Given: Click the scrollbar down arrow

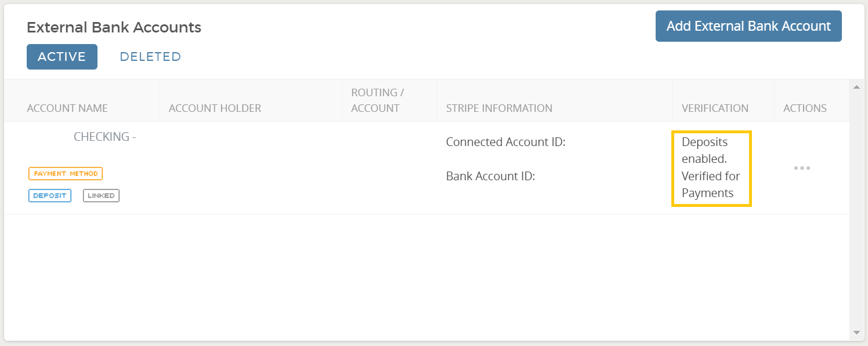Looking at the screenshot, I should (856, 333).
